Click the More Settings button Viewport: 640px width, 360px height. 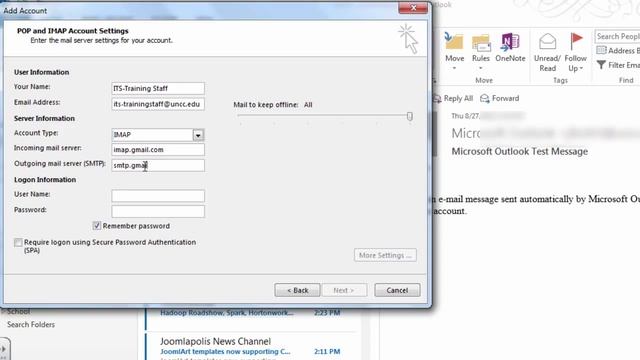(385, 255)
